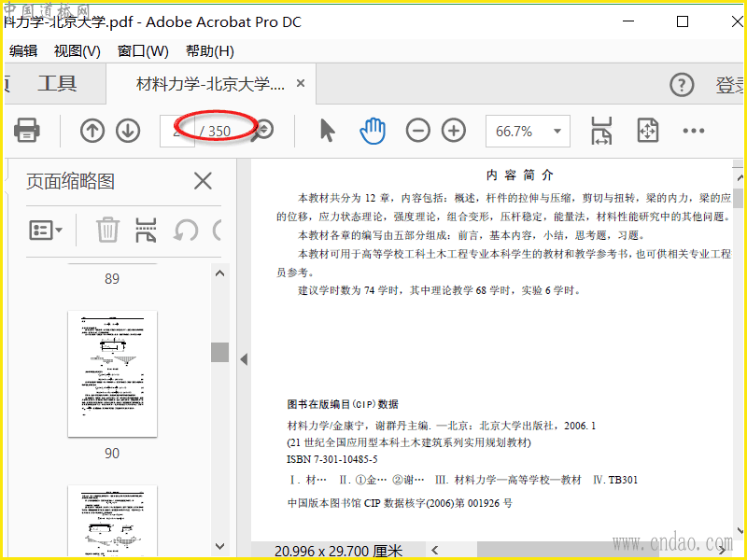The height and width of the screenshot is (560, 747).
Task: Click the 登录 sign-in button
Action: (x=730, y=85)
